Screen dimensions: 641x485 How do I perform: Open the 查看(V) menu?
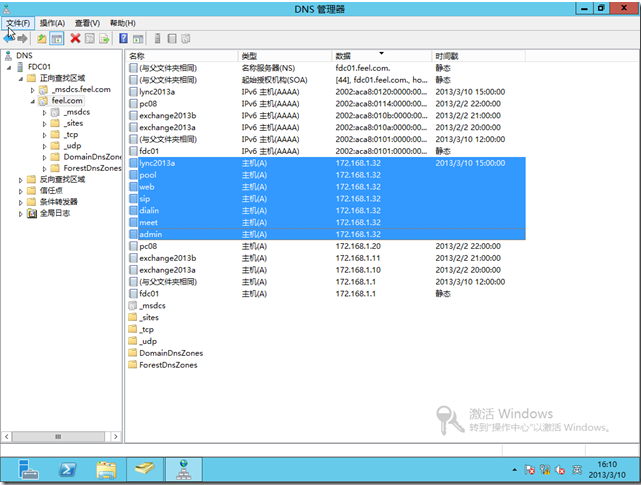87,23
